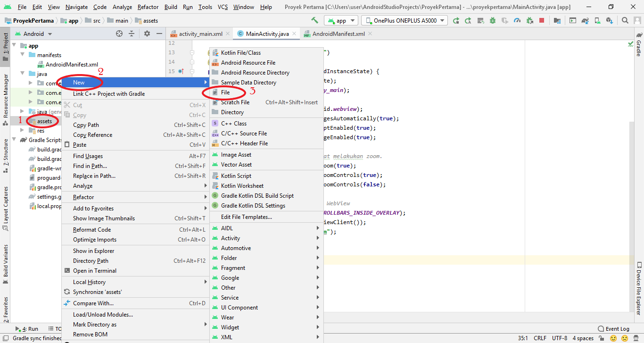Open the app run configuration dropdown
Viewport: 644px width, 343px height.
click(x=341, y=20)
